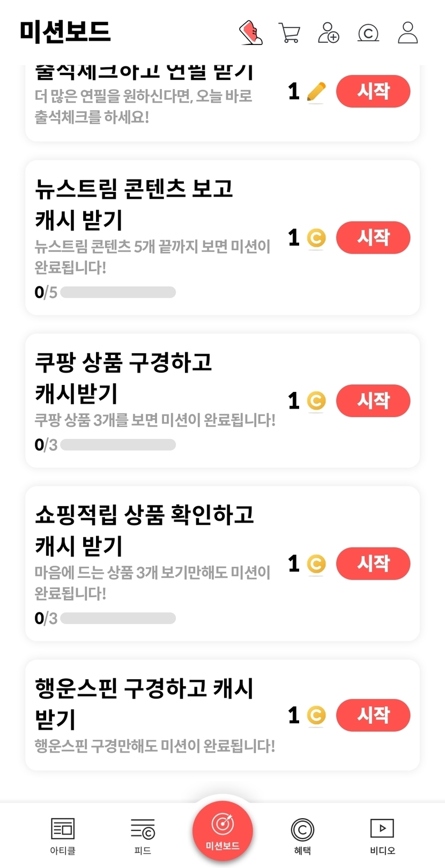
Task: Open the cash coin icon in header
Action: tap(368, 33)
